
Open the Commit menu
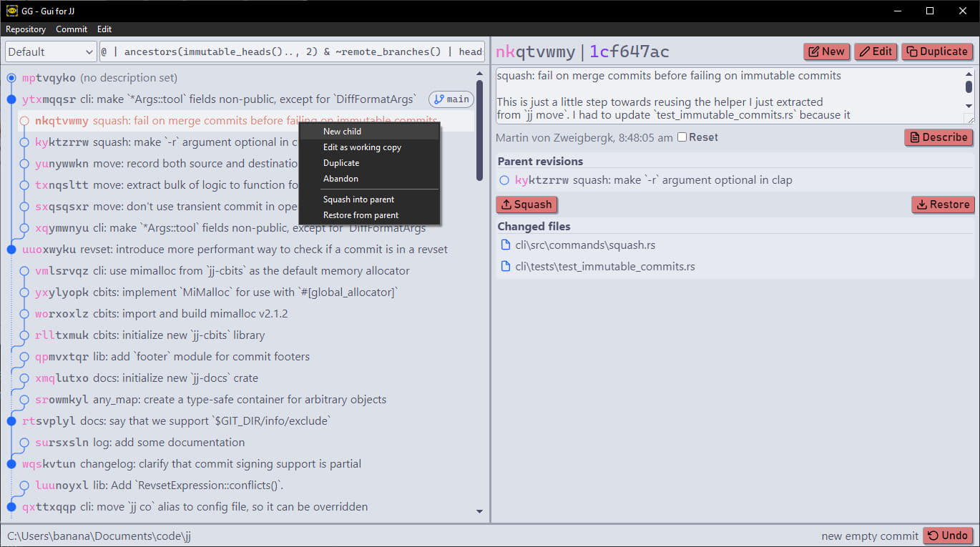tap(71, 29)
